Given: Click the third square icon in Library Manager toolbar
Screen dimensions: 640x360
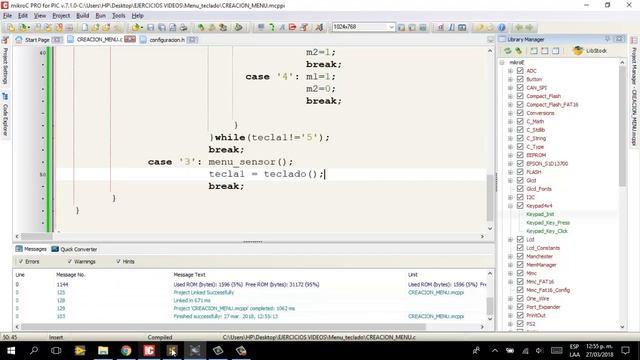Looking at the screenshot, I should (x=556, y=51).
